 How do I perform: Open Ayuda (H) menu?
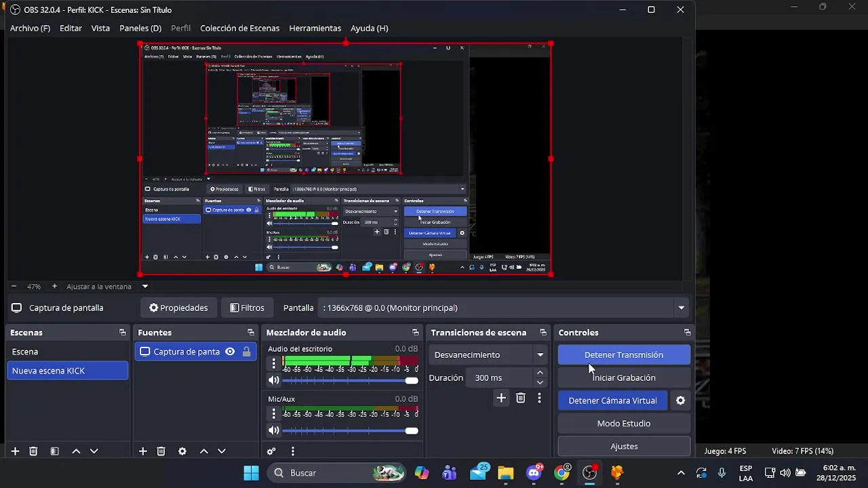(x=369, y=28)
